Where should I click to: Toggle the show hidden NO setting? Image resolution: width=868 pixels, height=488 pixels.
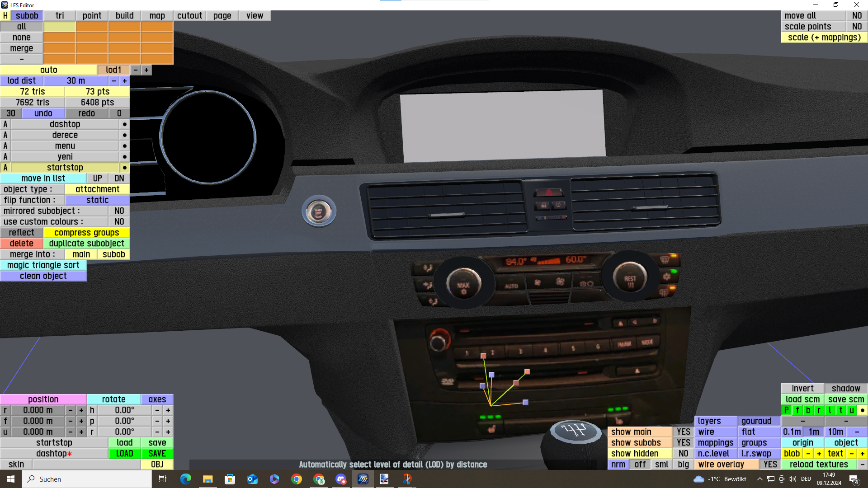pyautogui.click(x=683, y=454)
